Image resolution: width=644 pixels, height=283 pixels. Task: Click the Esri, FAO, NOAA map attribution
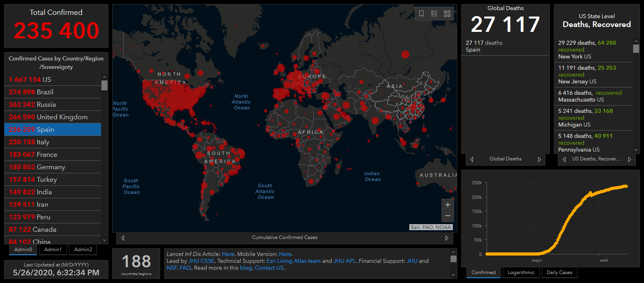[431, 227]
